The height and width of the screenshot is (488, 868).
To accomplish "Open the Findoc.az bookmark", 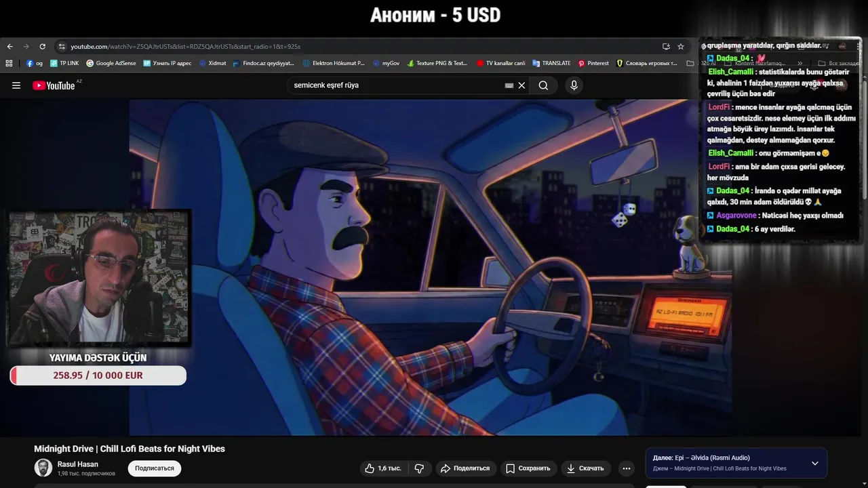I will 264,63.
